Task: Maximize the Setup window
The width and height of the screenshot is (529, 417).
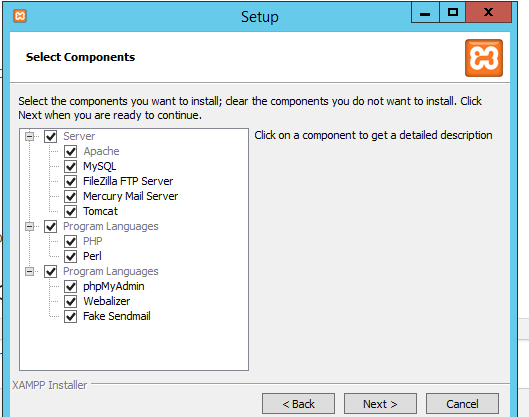Action: pos(452,12)
